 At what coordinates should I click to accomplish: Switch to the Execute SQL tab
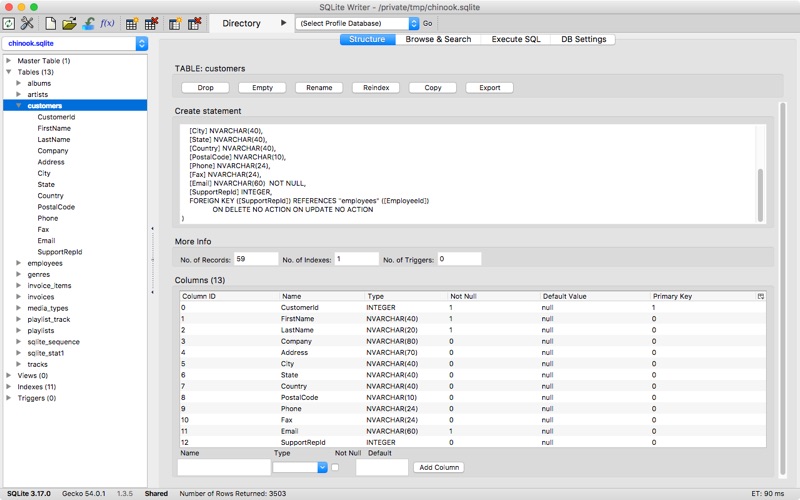point(516,39)
